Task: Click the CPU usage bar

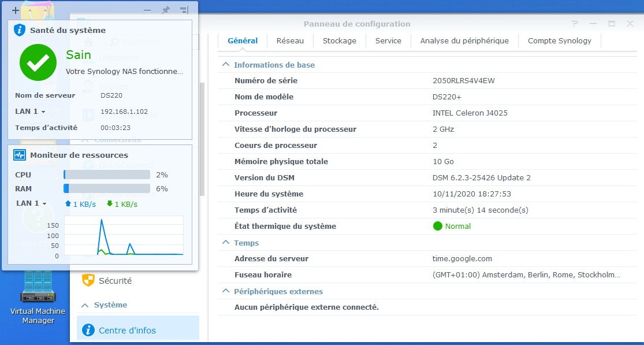Action: click(x=107, y=175)
